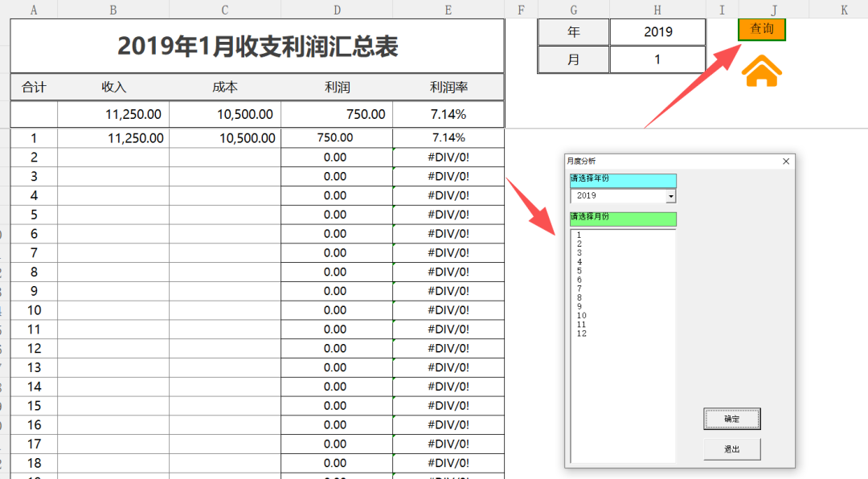Select the total 收入 cell showing 11,250.00

click(113, 115)
